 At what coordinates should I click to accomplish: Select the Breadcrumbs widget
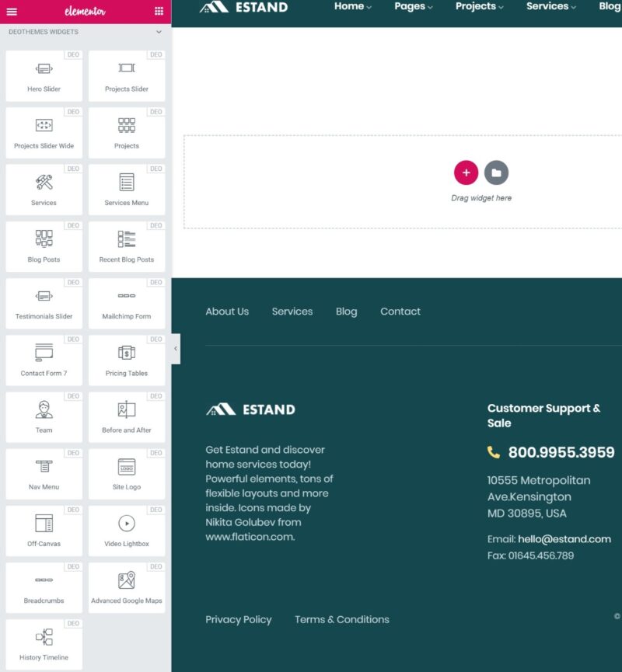pyautogui.click(x=44, y=587)
